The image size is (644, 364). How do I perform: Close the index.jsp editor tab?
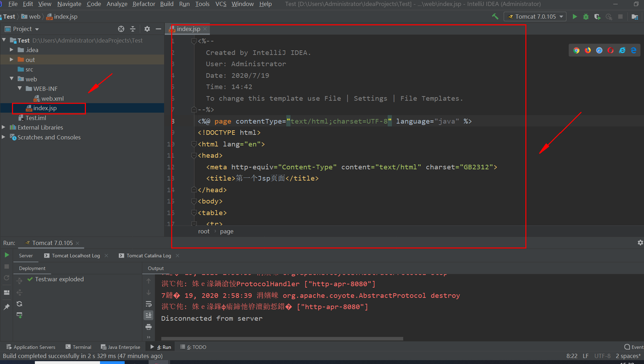click(x=205, y=29)
